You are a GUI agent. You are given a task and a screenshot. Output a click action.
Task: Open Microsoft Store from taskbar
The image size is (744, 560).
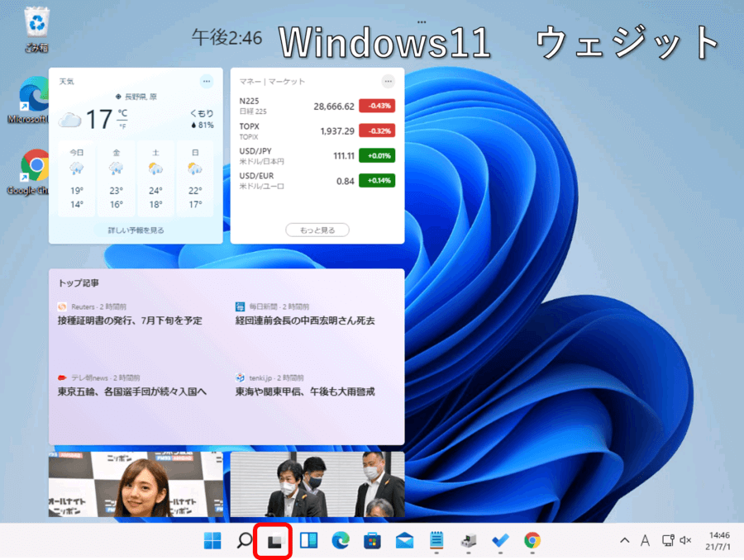click(373, 540)
